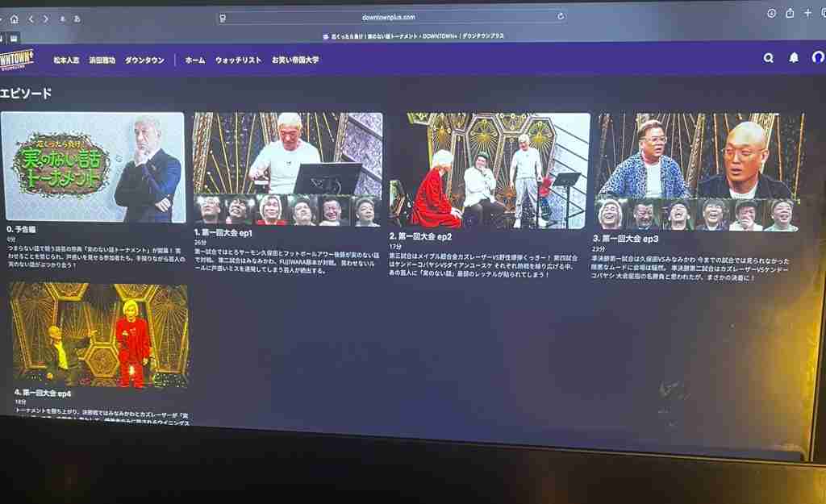Screen dimensions: 826x504
Task: Click the ep1 description text
Action: pos(286,263)
